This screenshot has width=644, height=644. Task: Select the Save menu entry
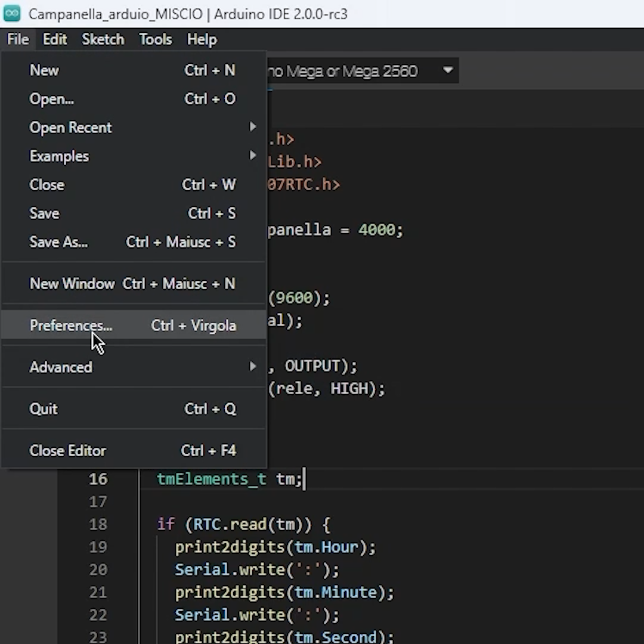pos(134,213)
